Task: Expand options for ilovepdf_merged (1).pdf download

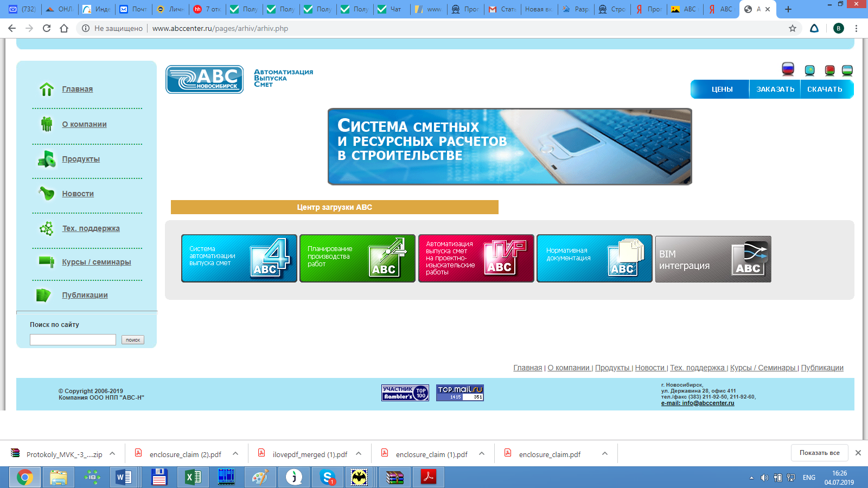Action: [x=359, y=454]
